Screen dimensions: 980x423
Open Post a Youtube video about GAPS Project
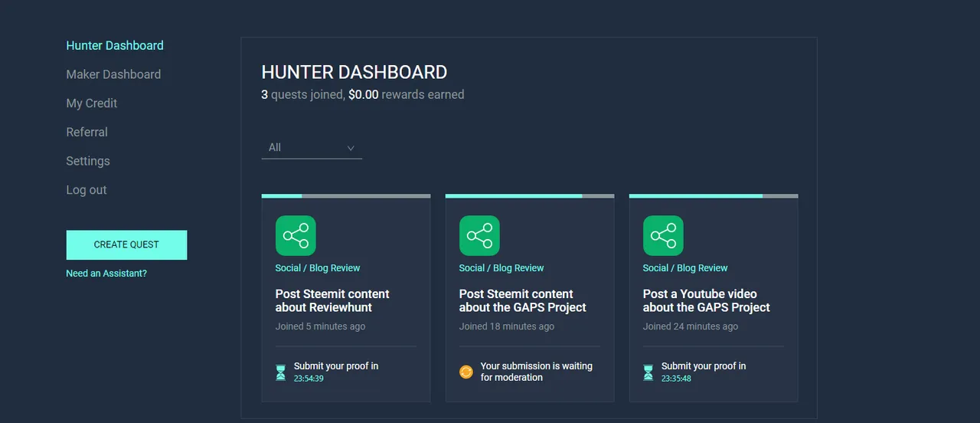pyautogui.click(x=707, y=300)
